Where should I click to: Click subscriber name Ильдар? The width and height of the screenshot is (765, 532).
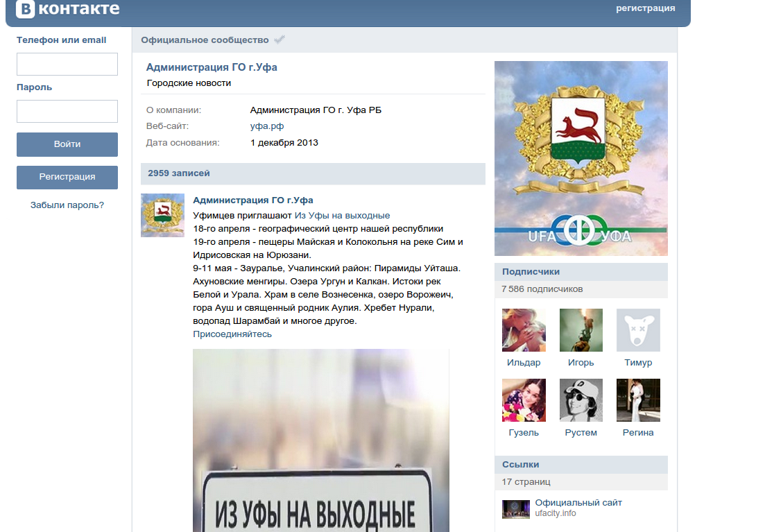click(524, 363)
